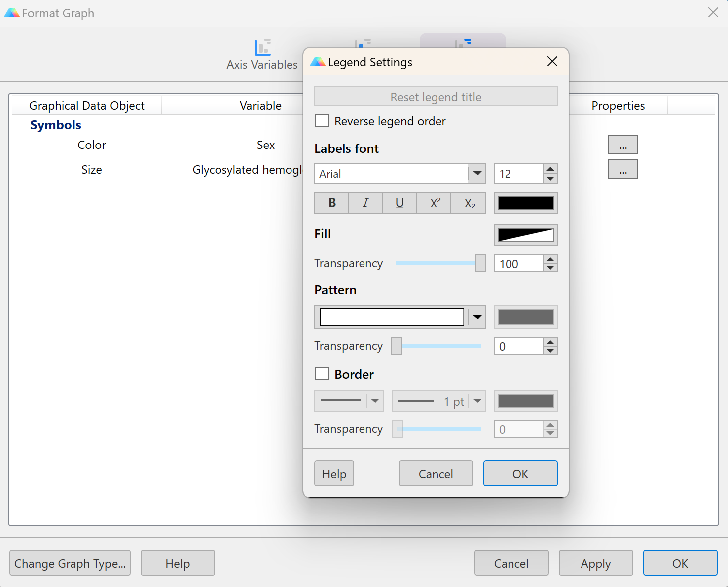Click OK in Legend Settings dialog
728x587 pixels.
point(520,474)
